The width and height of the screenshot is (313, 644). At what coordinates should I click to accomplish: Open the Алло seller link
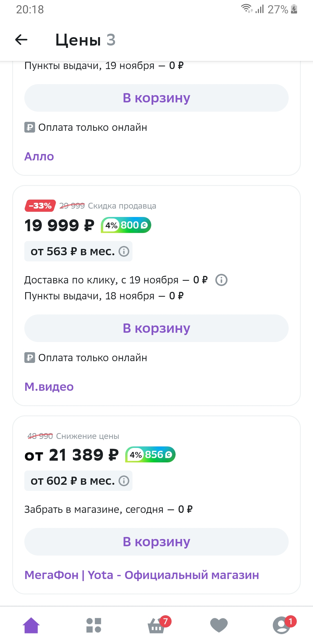click(x=39, y=156)
